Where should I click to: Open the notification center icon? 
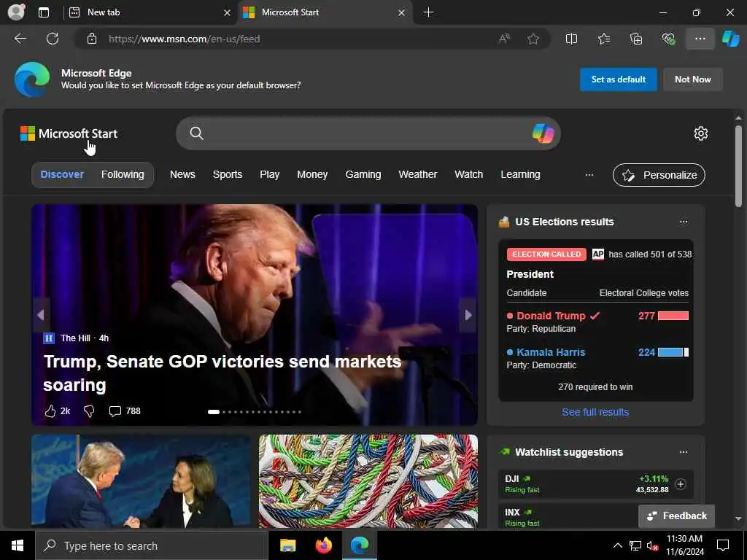[x=723, y=545]
